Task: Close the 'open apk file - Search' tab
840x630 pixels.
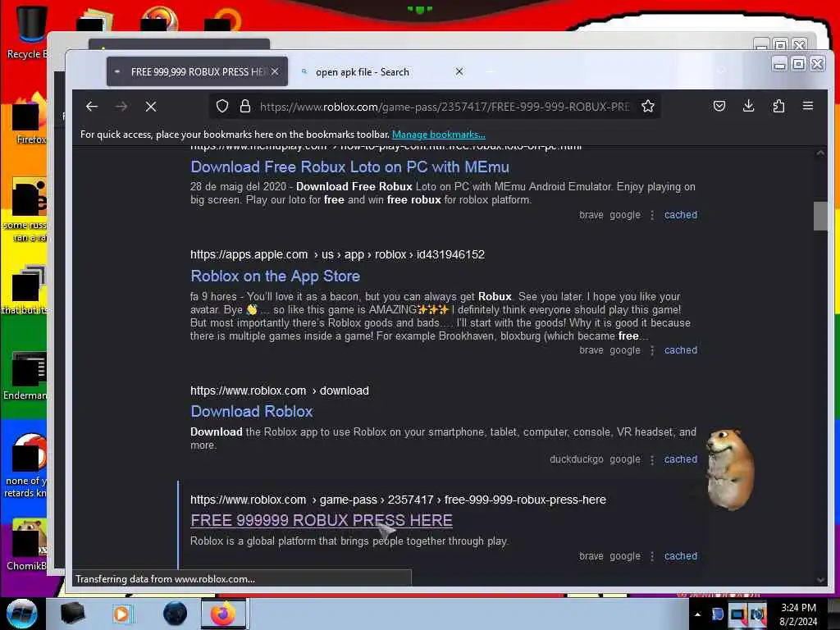Action: (459, 71)
